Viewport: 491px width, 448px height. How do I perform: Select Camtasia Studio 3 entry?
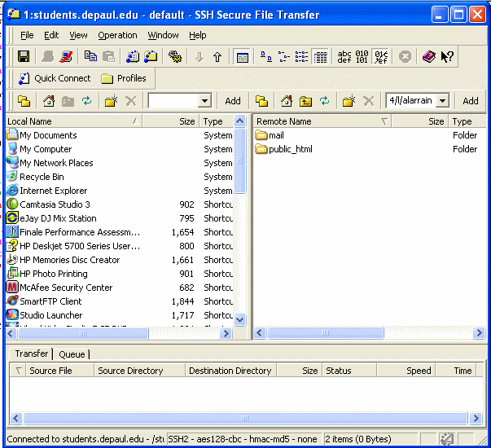tap(48, 204)
